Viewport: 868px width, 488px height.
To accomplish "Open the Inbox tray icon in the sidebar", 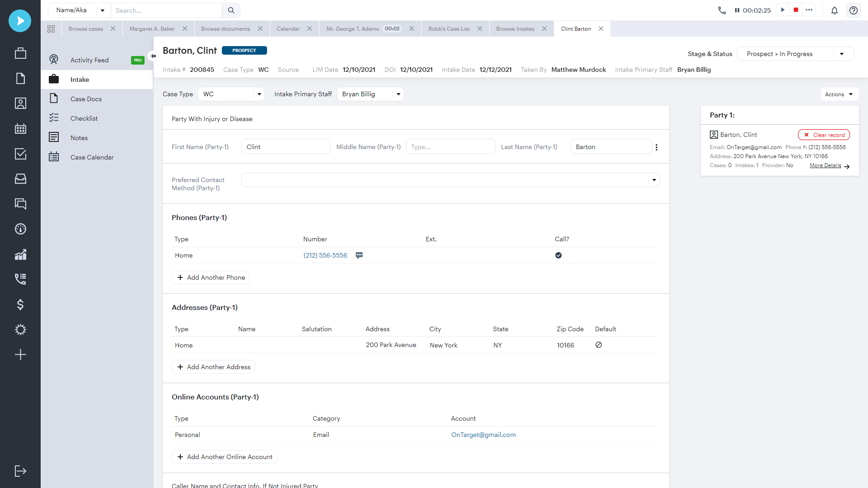I will (x=20, y=178).
